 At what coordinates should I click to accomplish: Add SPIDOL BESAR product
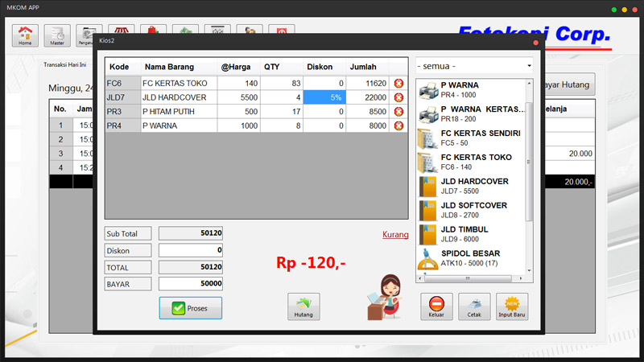pos(471,258)
